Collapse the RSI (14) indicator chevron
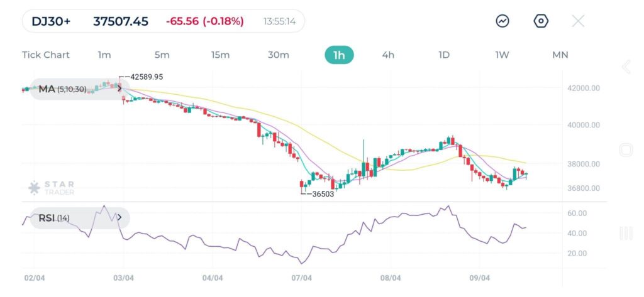644x297 pixels. coord(120,218)
